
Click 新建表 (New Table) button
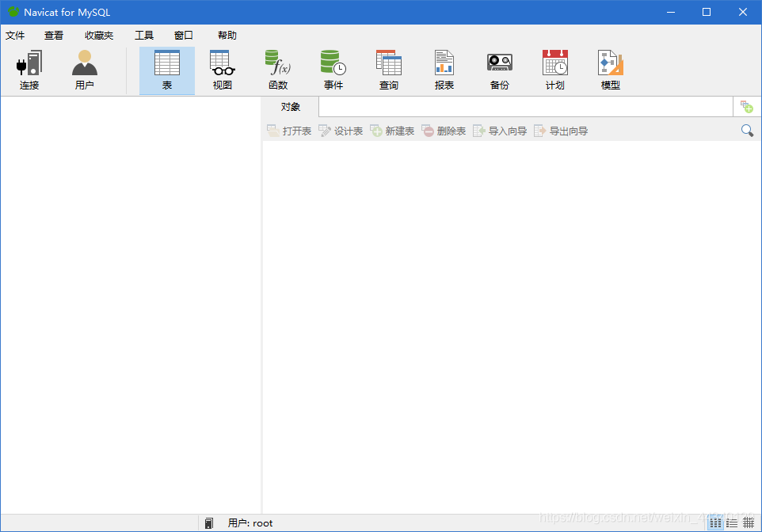[392, 131]
